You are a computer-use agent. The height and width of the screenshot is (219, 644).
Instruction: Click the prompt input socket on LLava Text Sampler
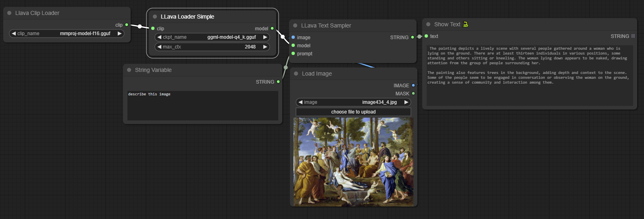[293, 53]
